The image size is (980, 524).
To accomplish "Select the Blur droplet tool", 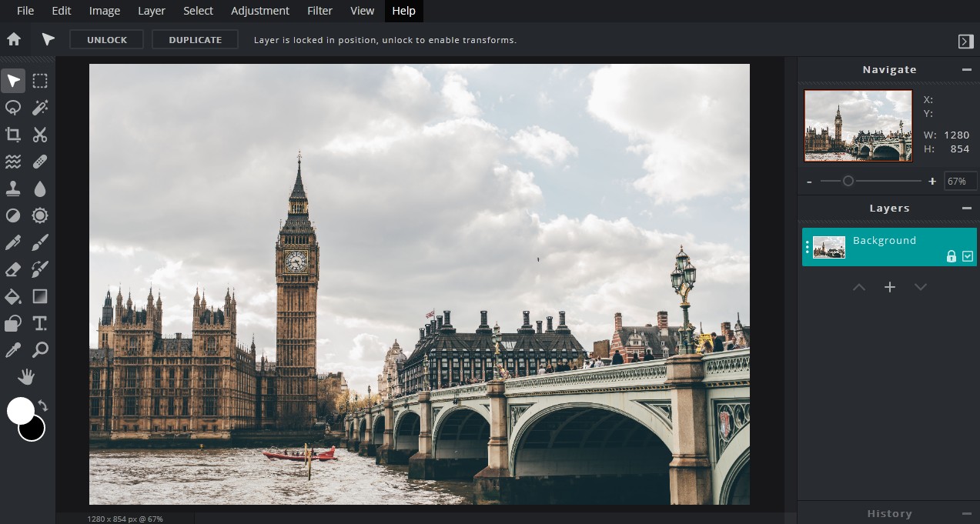I will point(40,189).
